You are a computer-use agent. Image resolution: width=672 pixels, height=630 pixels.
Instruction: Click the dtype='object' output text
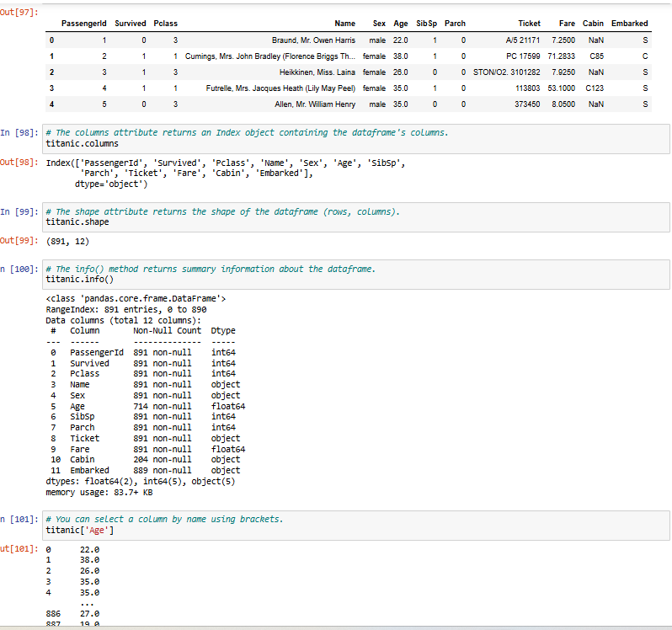click(111, 184)
